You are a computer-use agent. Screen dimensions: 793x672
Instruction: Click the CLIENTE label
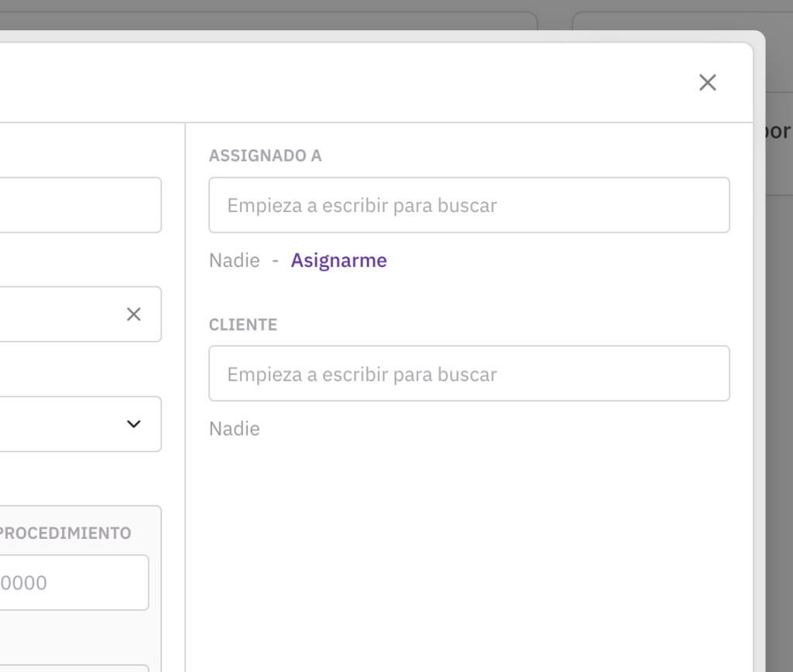point(242,324)
